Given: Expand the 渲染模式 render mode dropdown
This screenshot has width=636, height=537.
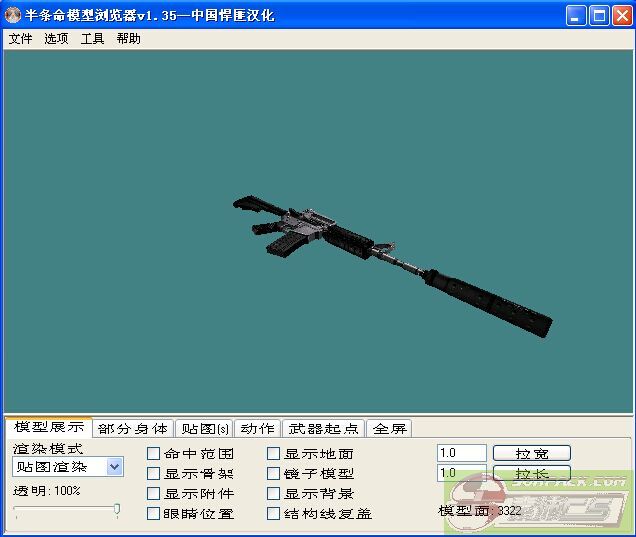Looking at the screenshot, I should click(114, 467).
